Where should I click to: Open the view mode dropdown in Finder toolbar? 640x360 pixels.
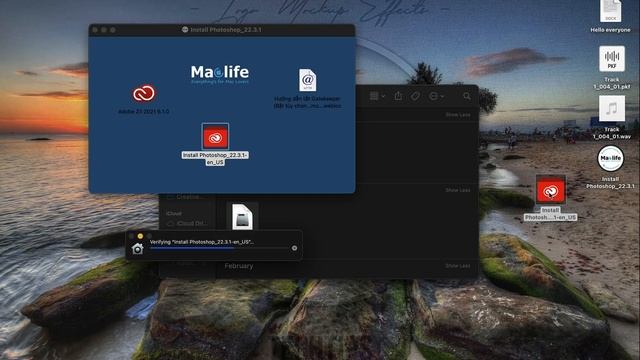point(377,96)
